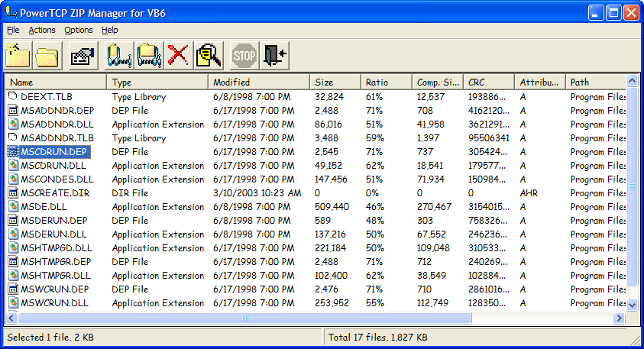This screenshot has height=349, width=644.
Task: Click the Path column header
Action: pos(596,82)
